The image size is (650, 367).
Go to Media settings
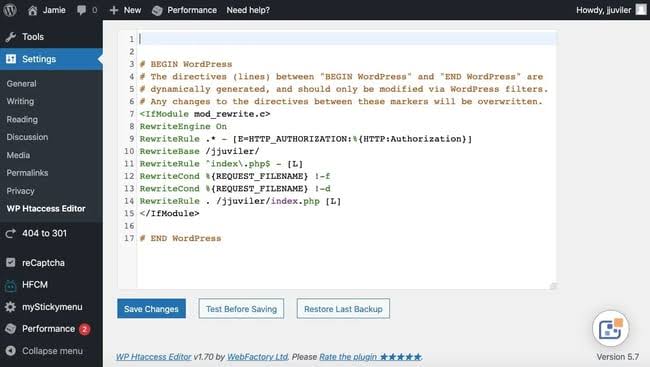18,155
